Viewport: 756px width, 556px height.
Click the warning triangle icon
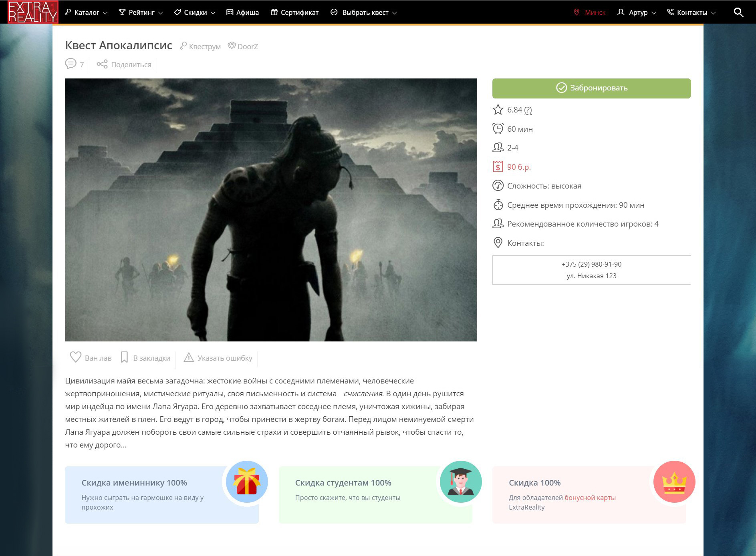coord(189,357)
